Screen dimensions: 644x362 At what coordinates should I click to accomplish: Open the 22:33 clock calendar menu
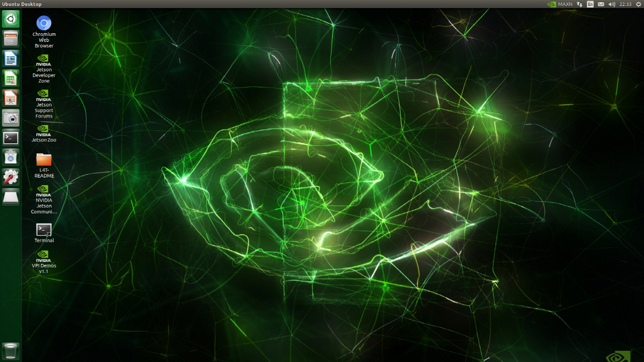625,4
